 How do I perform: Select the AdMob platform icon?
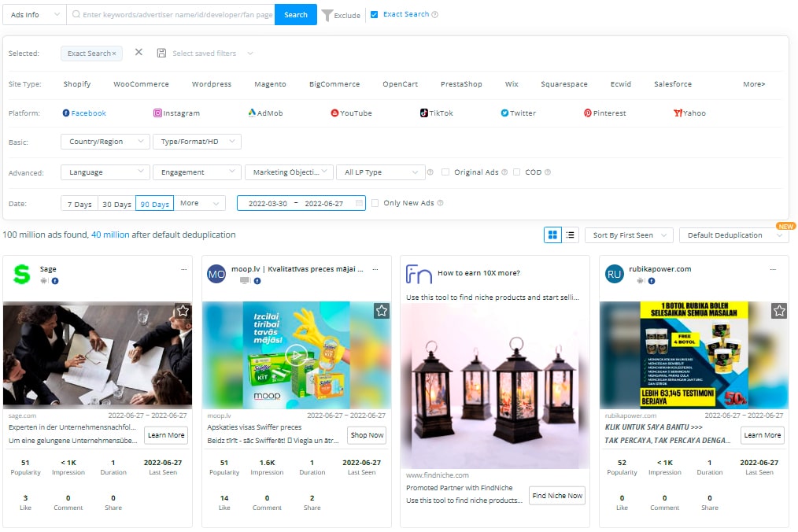pyautogui.click(x=252, y=113)
